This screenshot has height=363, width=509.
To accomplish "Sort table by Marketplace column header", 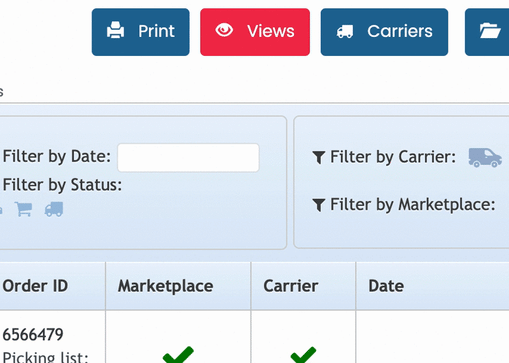I will point(165,286).
